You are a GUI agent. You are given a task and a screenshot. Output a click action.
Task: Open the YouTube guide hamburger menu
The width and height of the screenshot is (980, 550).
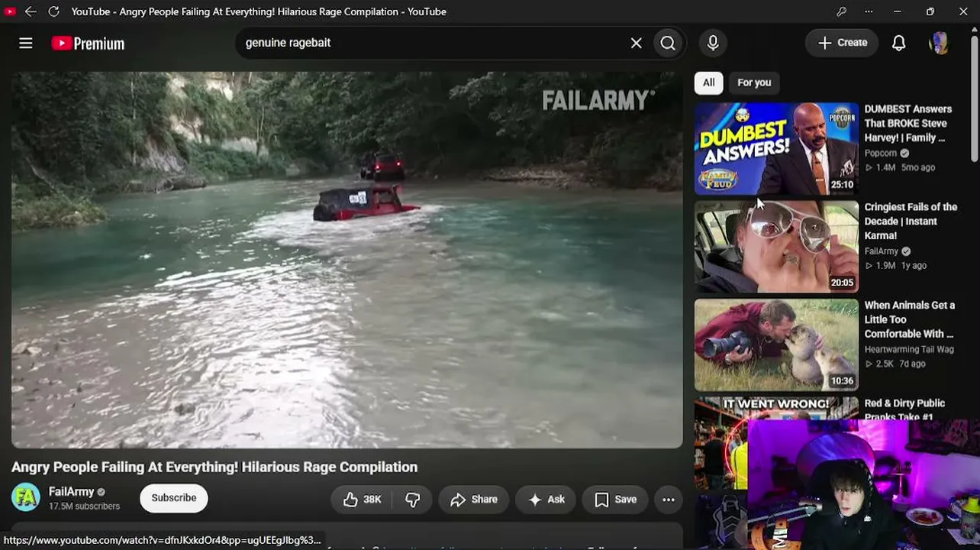pyautogui.click(x=26, y=44)
